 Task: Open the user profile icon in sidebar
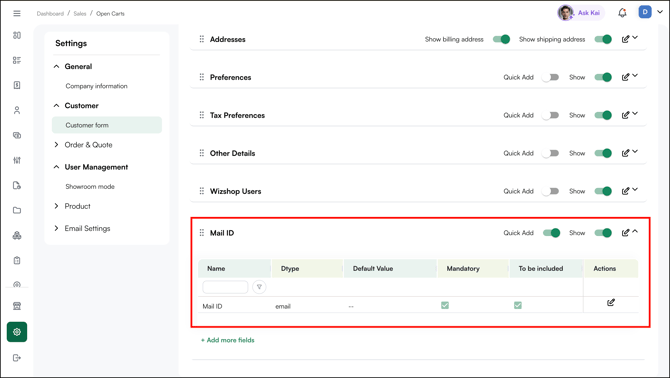[17, 110]
